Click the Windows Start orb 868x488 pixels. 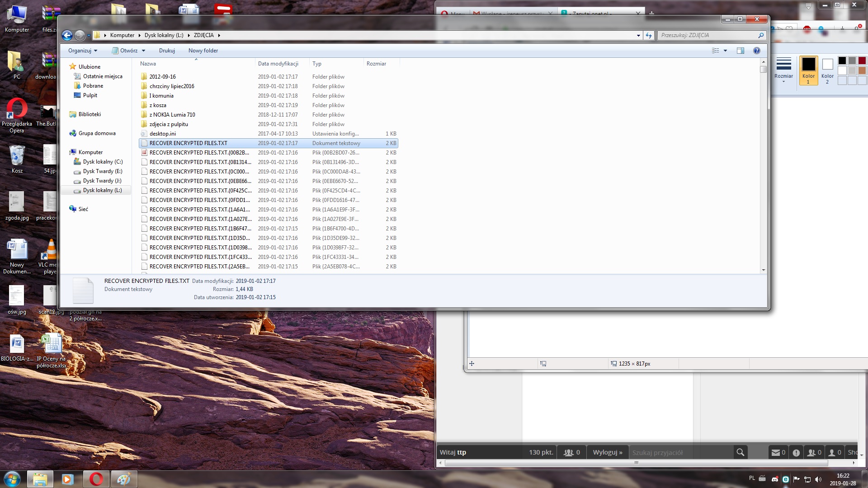pos(12,479)
